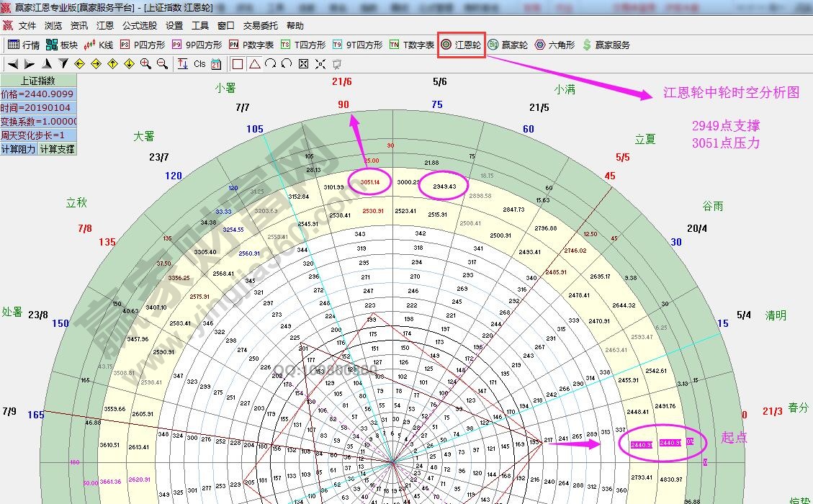
Task: Open the 帮助 menu
Action: click(x=294, y=25)
